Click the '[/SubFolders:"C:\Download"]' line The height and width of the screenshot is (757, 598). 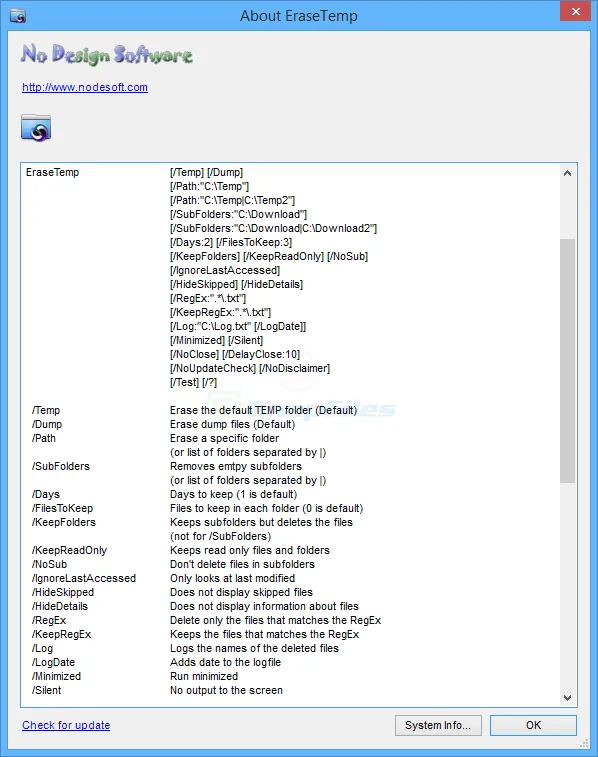coord(238,214)
